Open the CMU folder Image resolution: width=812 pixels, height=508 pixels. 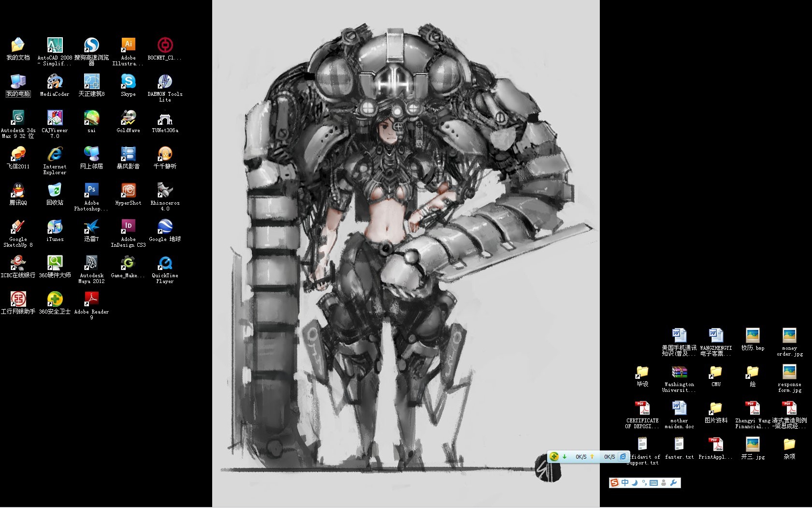716,375
